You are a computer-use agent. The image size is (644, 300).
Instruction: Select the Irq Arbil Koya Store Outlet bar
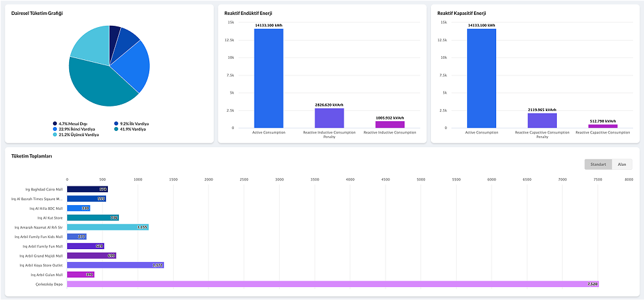click(115, 265)
